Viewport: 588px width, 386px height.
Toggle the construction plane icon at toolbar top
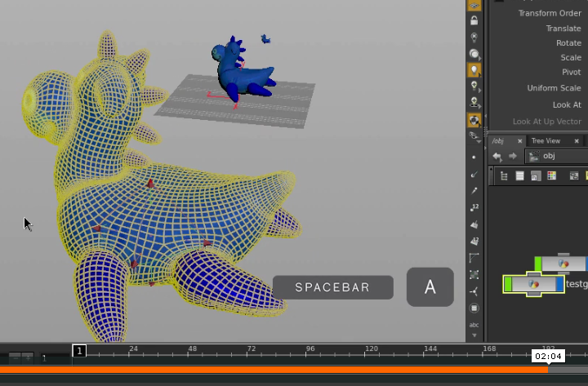pyautogui.click(x=474, y=5)
